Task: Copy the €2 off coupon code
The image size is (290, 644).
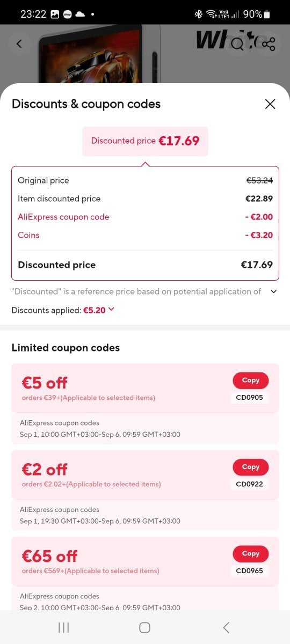Action: point(250,467)
